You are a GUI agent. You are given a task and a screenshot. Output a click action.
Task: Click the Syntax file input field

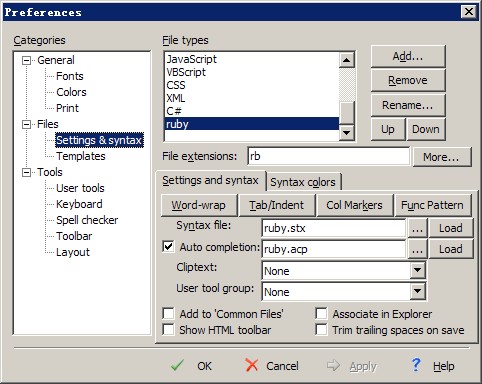tap(334, 228)
